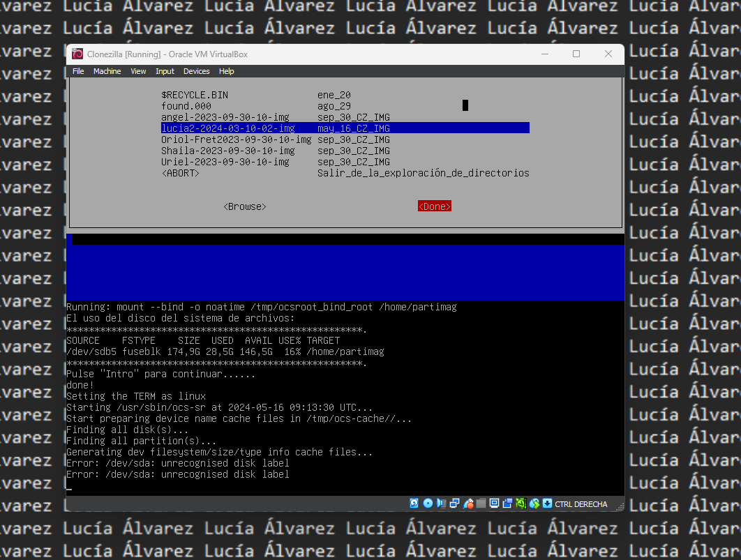741x560 pixels.
Task: Click the video recording status icon
Action: (x=507, y=503)
